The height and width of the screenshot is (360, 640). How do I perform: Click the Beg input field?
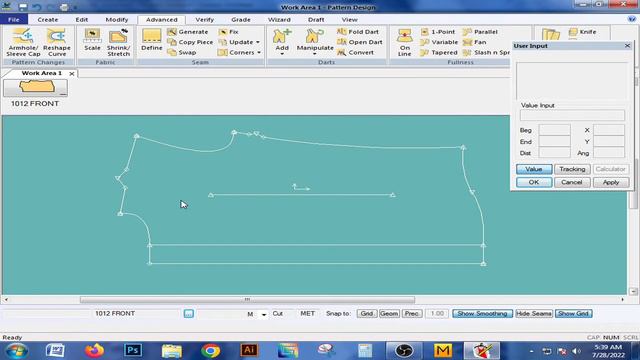(x=555, y=130)
